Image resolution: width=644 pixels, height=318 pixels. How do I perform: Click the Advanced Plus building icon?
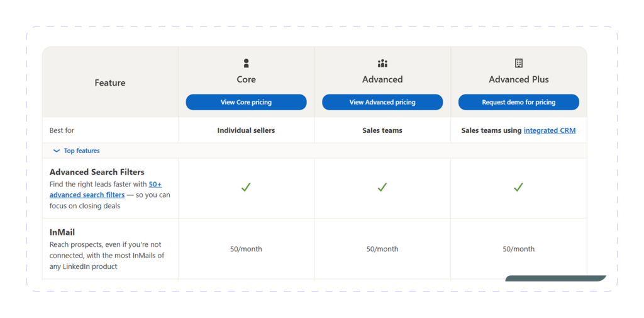[519, 64]
